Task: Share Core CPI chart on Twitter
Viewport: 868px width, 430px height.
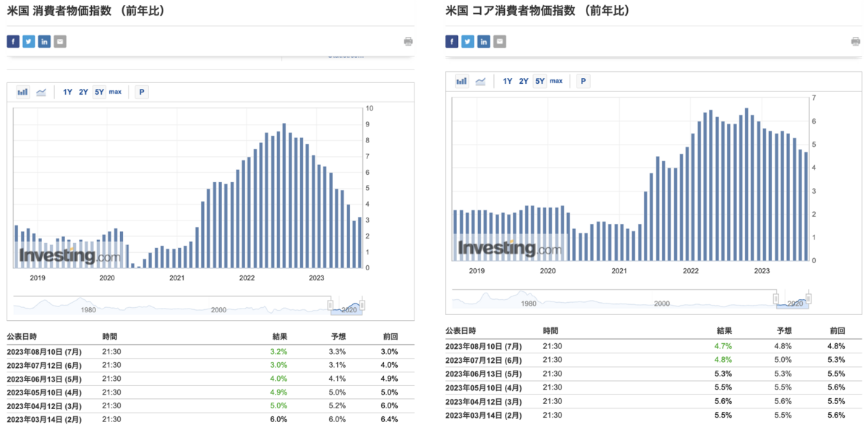Action: tap(468, 41)
